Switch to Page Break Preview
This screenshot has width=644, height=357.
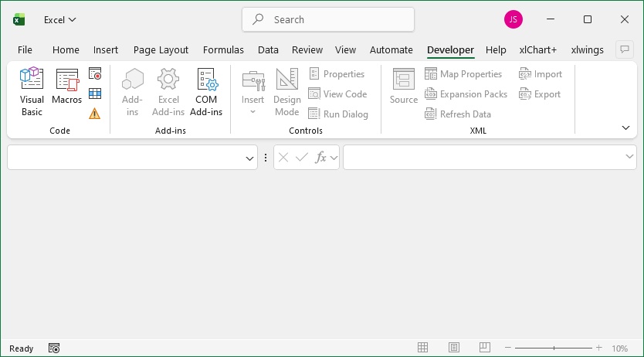point(485,348)
